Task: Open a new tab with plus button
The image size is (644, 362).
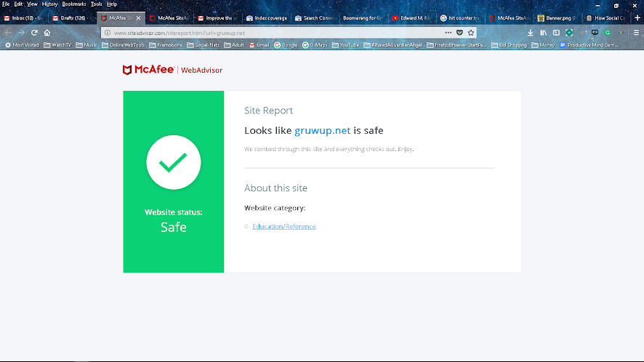Action: [x=637, y=17]
